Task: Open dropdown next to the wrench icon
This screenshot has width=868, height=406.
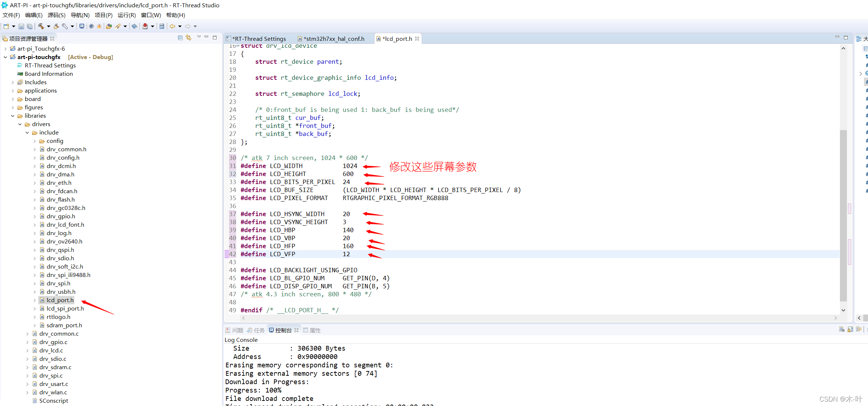Action: [72, 26]
